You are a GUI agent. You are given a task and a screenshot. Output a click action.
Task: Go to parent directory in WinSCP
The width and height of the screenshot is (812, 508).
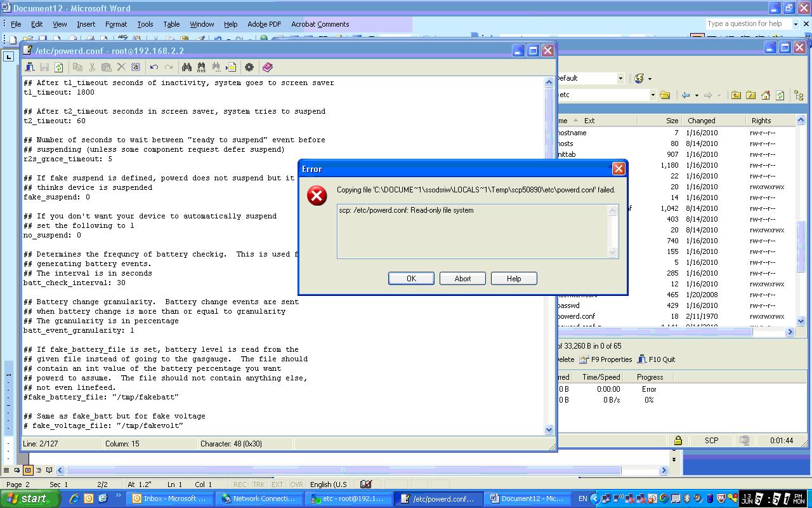(736, 95)
